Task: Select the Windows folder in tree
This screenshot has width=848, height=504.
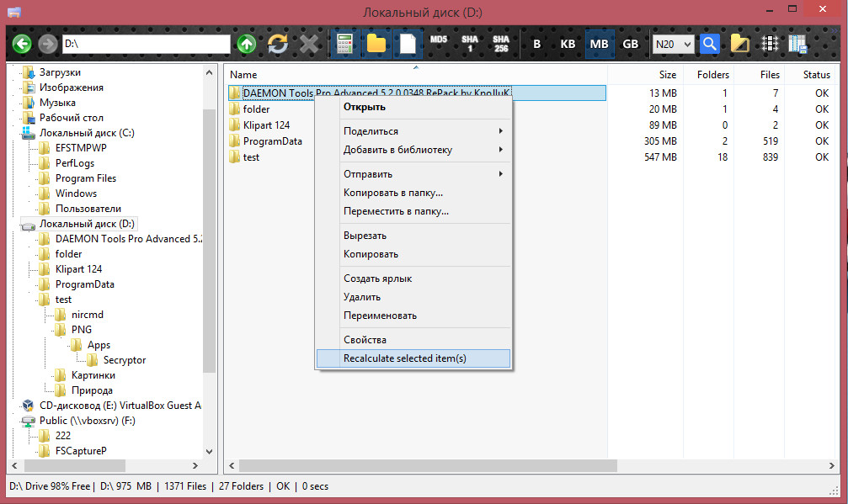Action: [76, 194]
